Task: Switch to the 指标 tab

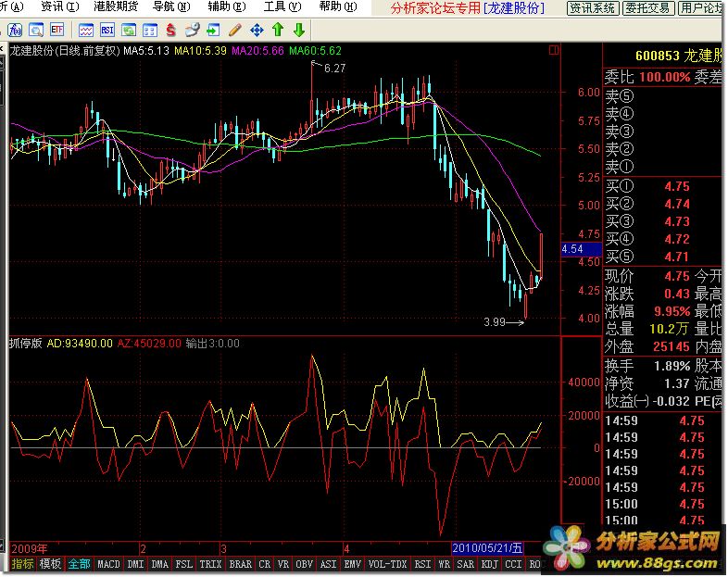Action: coord(22,564)
